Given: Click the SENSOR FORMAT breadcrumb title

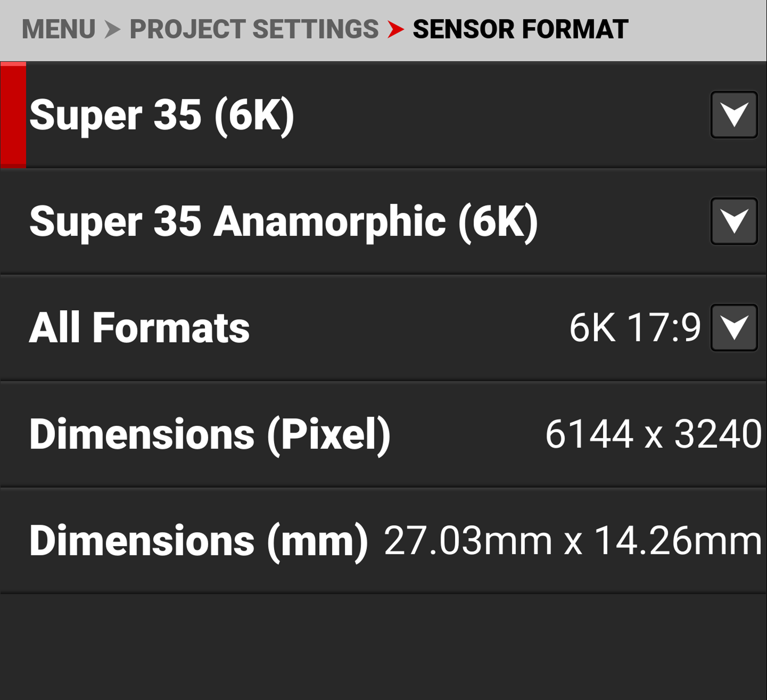Looking at the screenshot, I should pos(520,29).
